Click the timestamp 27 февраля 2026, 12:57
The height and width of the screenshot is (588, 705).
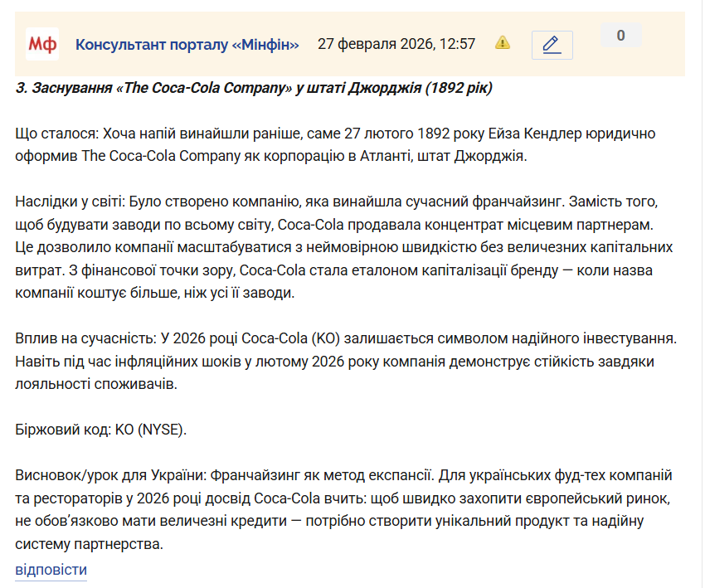coord(396,44)
